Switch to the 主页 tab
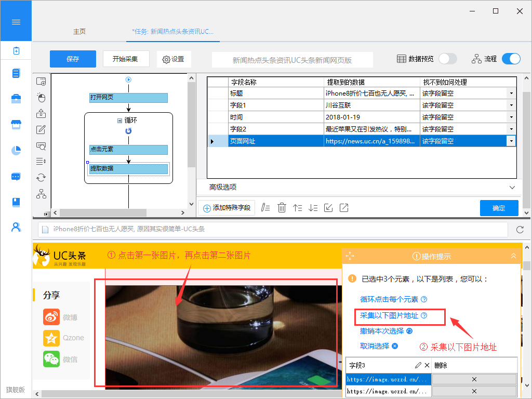This screenshot has width=532, height=399. 79,32
